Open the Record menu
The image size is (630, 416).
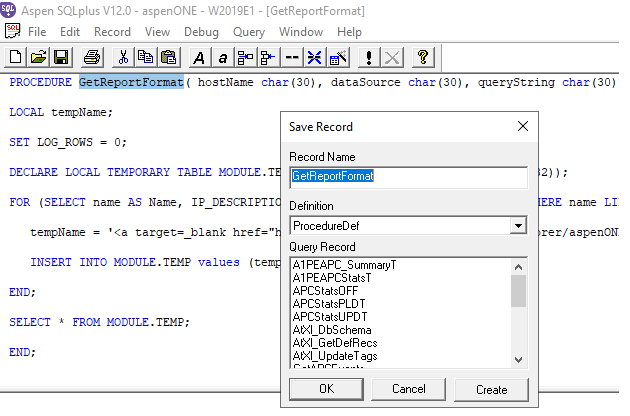(x=112, y=32)
